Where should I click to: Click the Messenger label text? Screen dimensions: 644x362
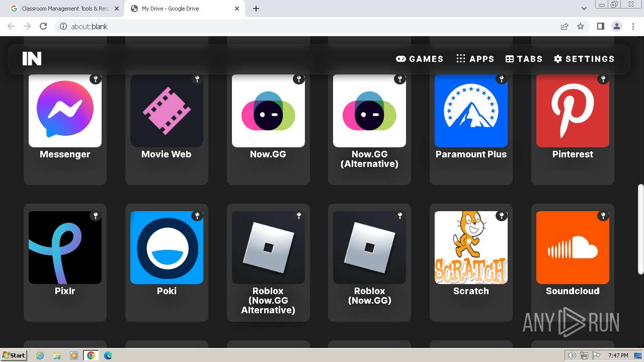pos(65,154)
